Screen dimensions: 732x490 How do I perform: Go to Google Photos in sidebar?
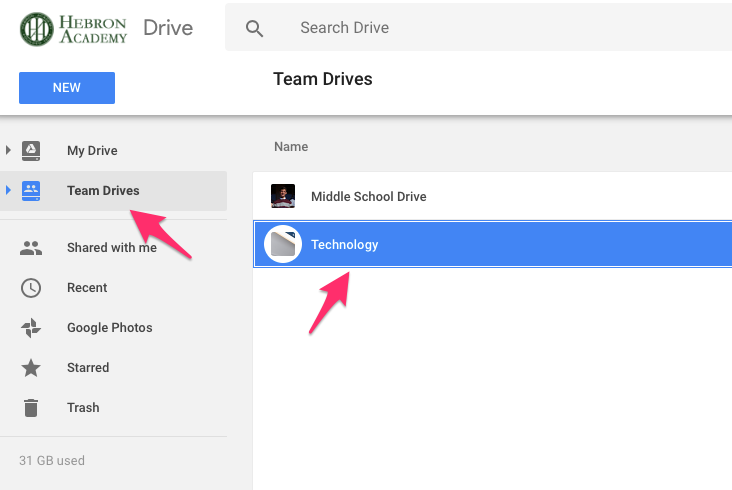(110, 328)
